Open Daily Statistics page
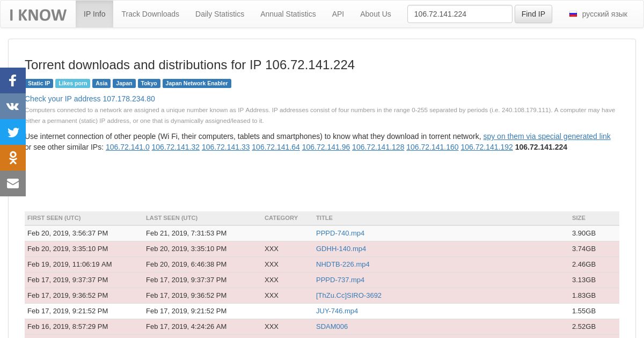Screen dimensions: 644x338 [219, 14]
